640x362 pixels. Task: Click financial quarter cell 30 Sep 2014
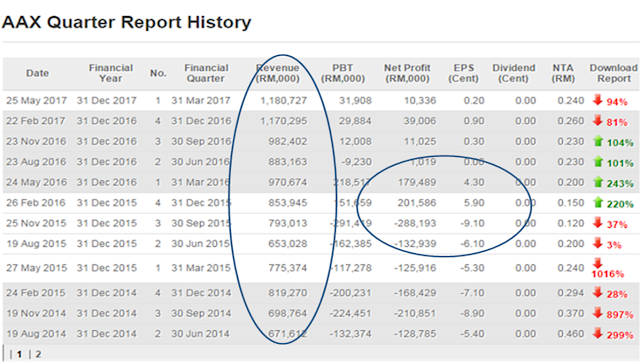coord(201,313)
